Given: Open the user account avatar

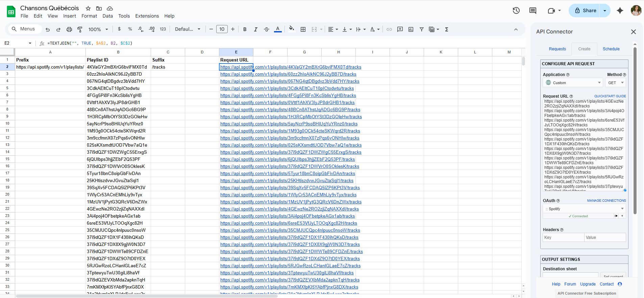Looking at the screenshot, I should tap(636, 10).
